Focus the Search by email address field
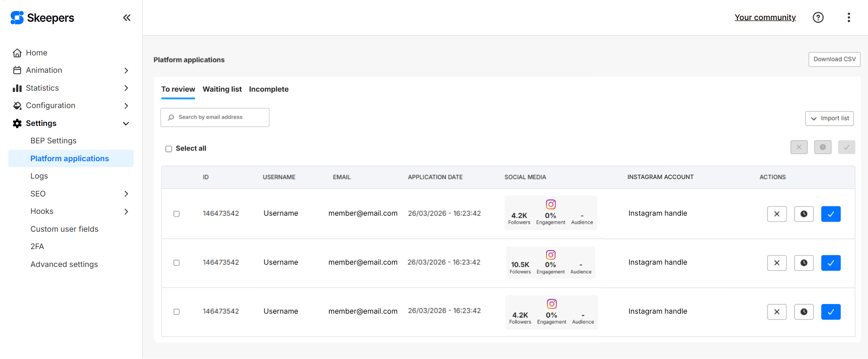The height and width of the screenshot is (359, 868). (x=215, y=118)
